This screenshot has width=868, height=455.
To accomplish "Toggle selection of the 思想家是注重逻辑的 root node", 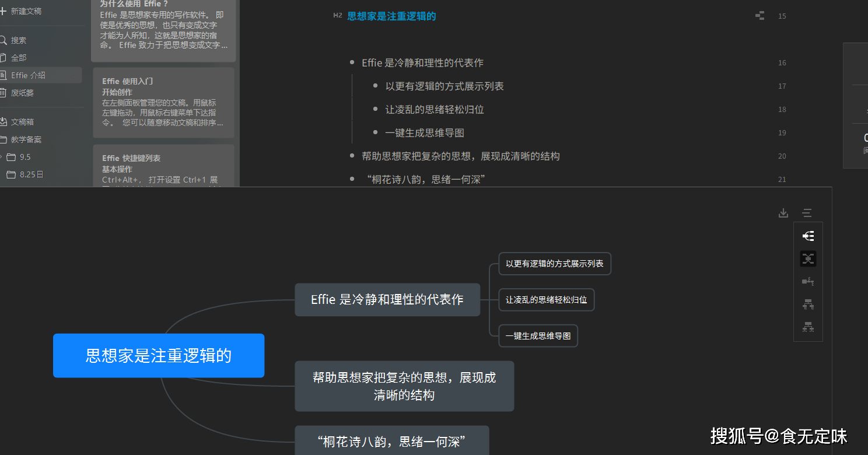I will [x=159, y=356].
